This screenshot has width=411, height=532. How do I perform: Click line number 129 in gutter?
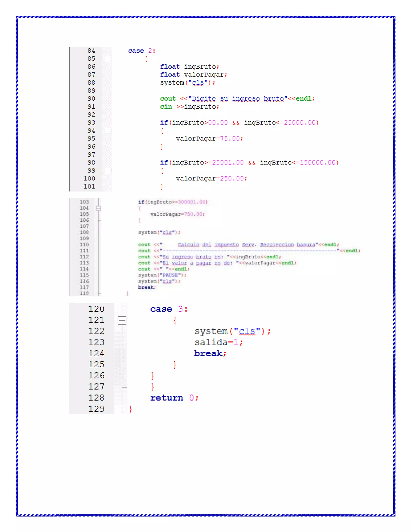pos(96,409)
